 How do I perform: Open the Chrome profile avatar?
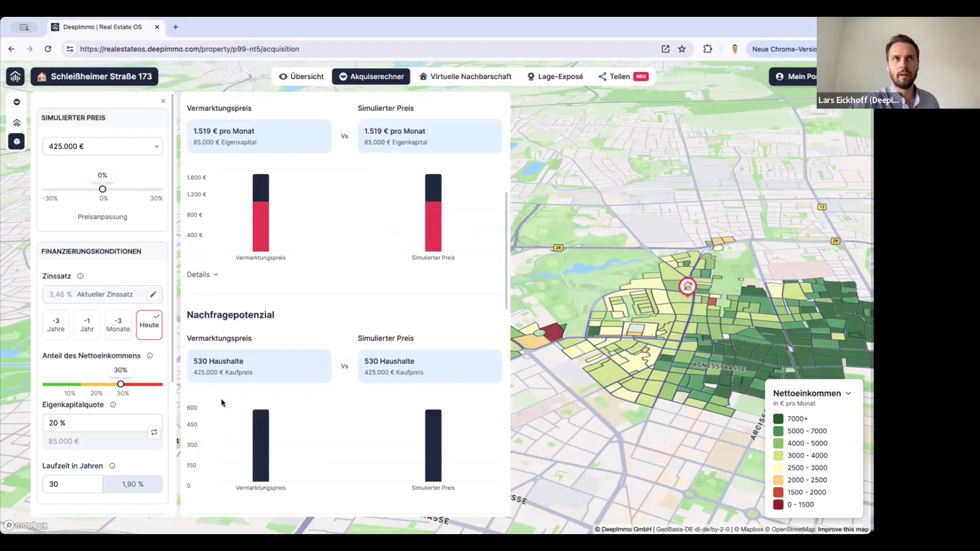coord(735,49)
